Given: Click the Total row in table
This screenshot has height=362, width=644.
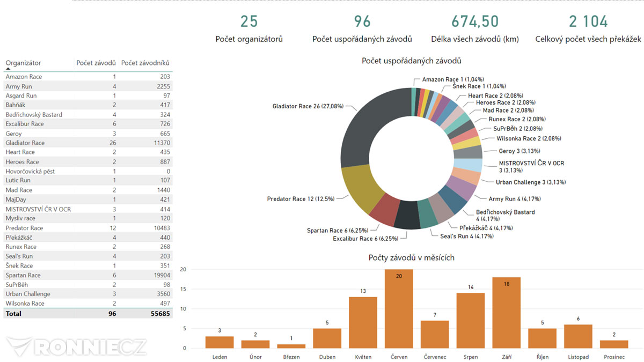Looking at the screenshot, I should (88, 313).
